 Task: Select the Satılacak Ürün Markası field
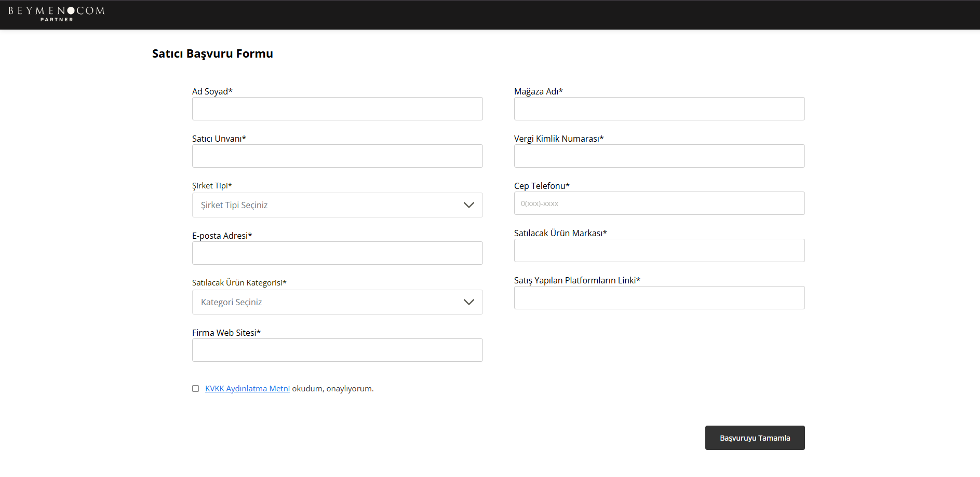(659, 251)
